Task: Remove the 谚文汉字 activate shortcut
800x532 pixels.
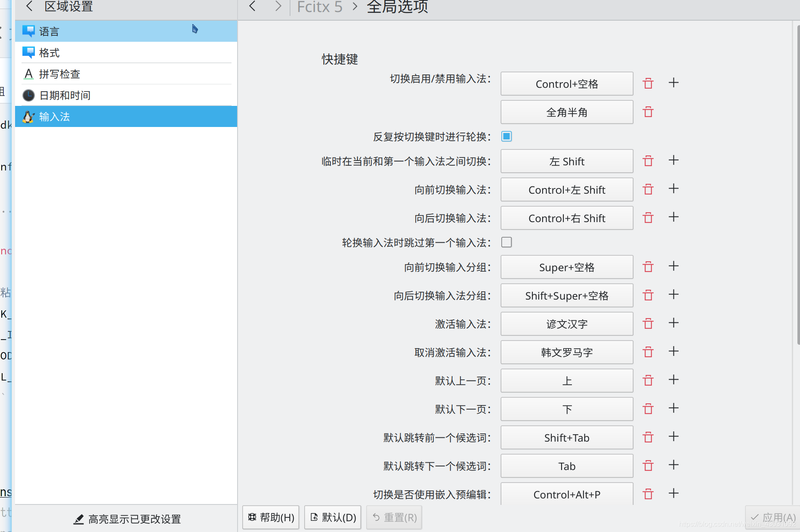Action: coord(648,324)
